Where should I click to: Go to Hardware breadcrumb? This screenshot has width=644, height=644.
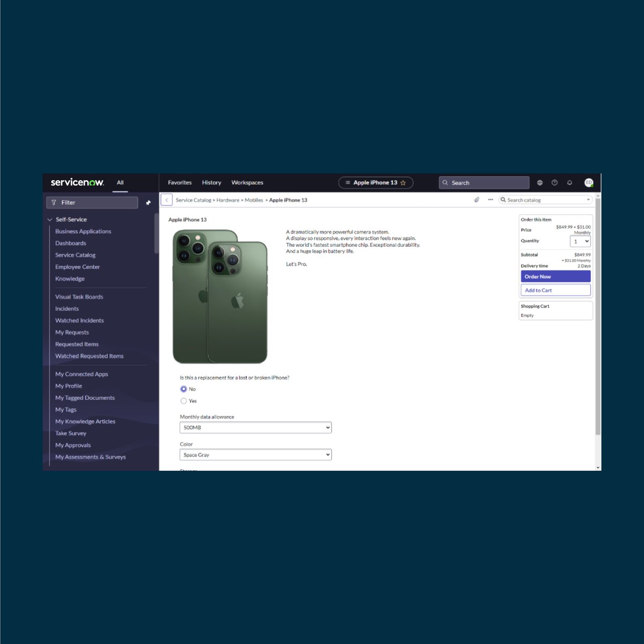pyautogui.click(x=228, y=200)
